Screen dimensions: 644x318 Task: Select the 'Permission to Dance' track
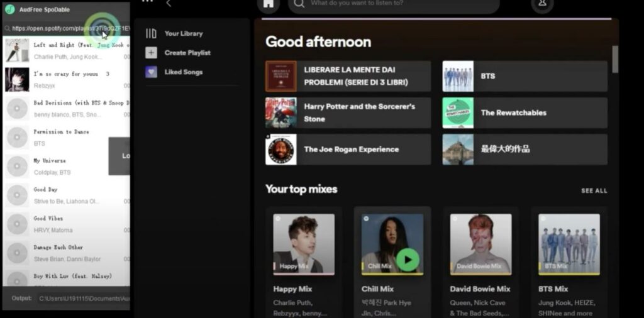[x=67, y=138]
